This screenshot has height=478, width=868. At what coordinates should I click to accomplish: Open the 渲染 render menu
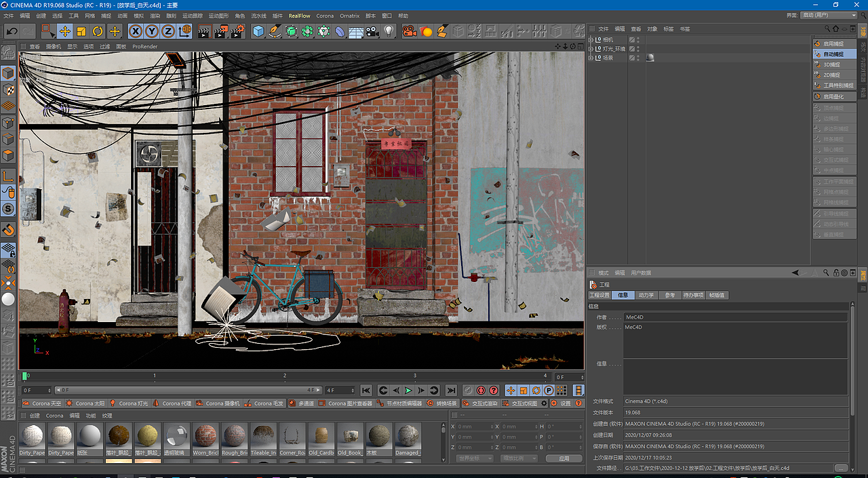(x=155, y=16)
